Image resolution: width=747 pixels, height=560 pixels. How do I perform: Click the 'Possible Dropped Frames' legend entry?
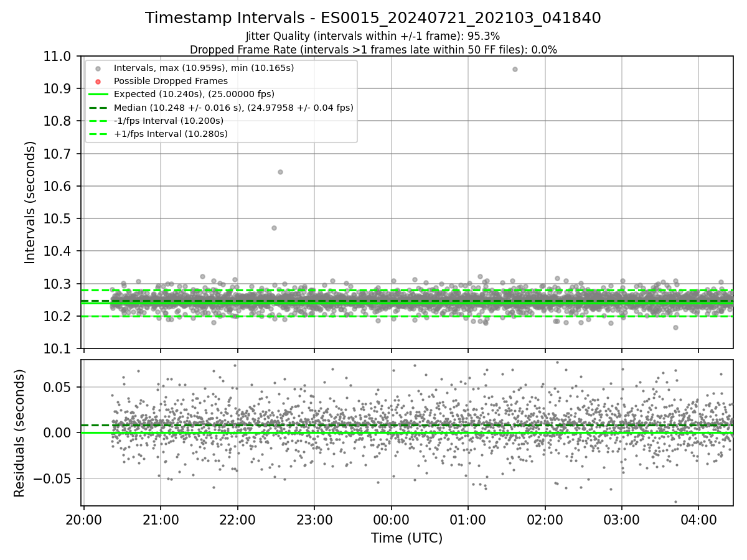[x=171, y=81]
